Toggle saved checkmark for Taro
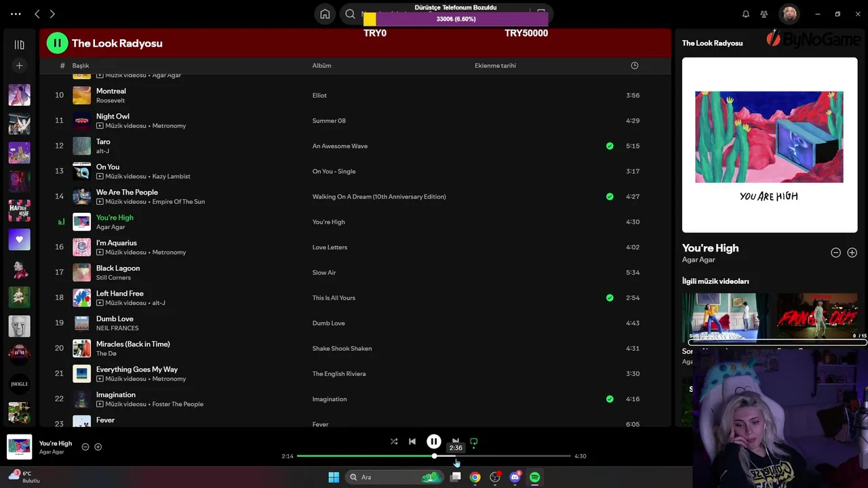 tap(610, 146)
